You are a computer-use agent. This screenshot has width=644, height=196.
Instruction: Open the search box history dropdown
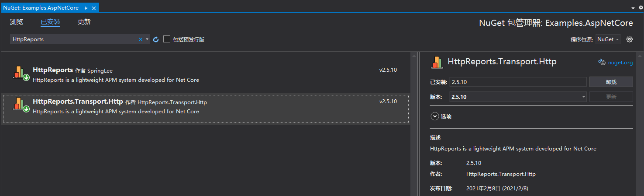tap(147, 39)
